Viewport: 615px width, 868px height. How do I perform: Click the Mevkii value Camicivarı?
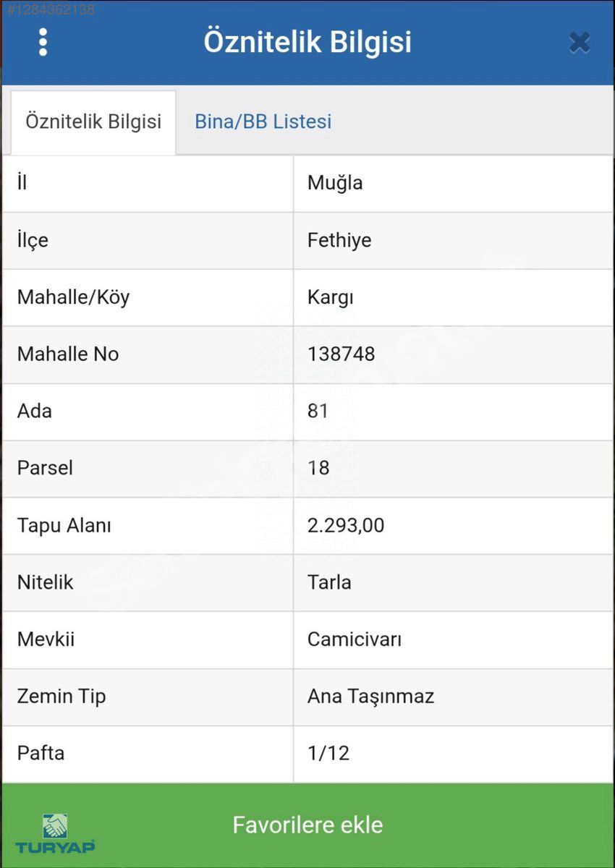point(355,639)
